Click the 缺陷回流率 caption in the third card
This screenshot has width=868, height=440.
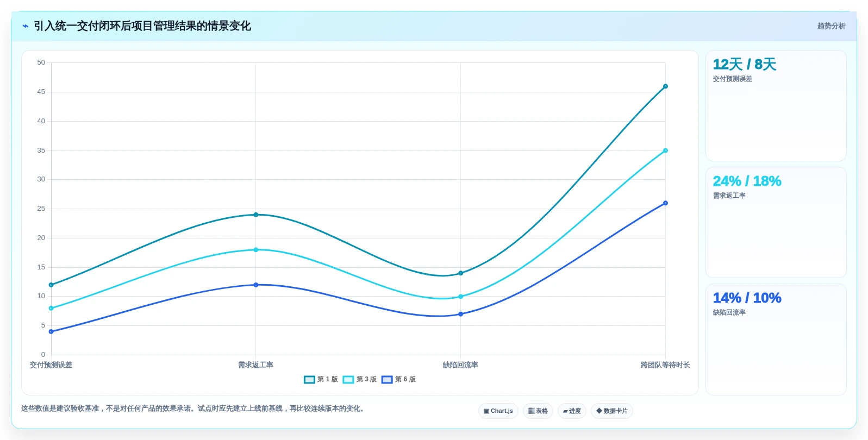(x=729, y=312)
